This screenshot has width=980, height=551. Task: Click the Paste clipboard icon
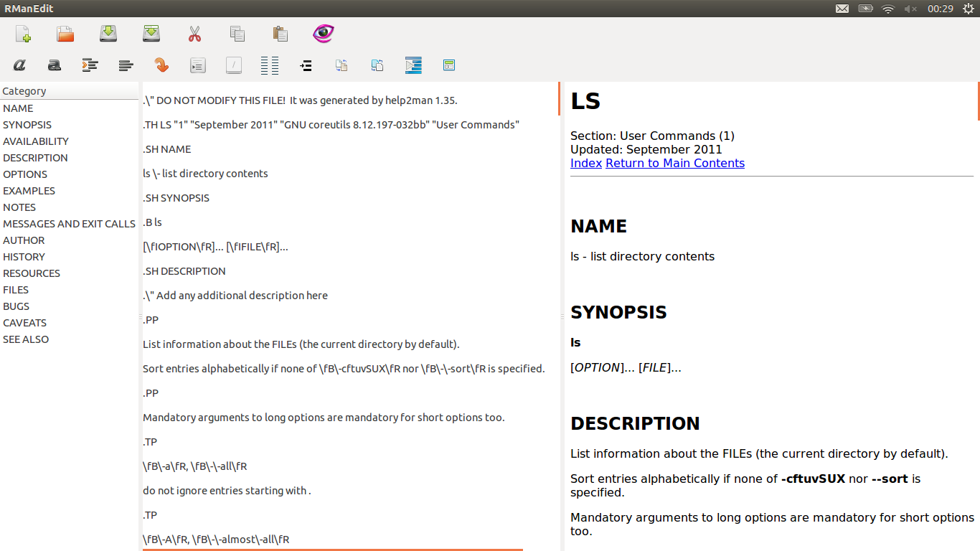(x=281, y=34)
